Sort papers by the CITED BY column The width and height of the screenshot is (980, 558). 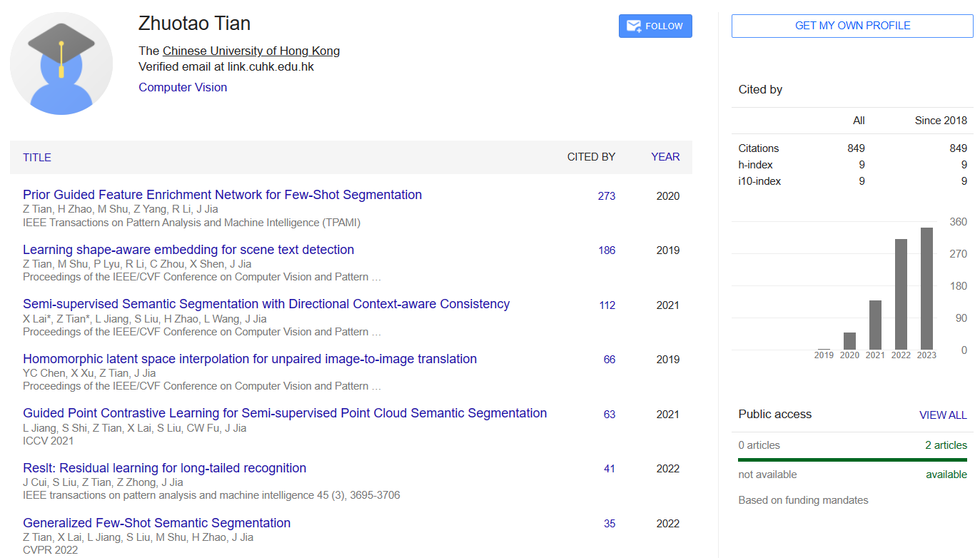(591, 156)
